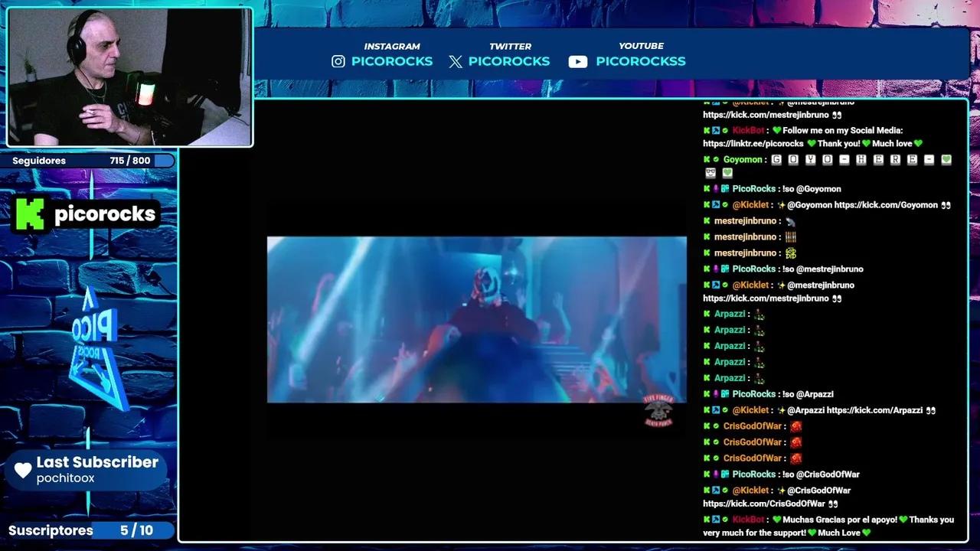Click the 'Thanks you very much for the support!' text
Screen dimensions: 980x551
pos(830,527)
